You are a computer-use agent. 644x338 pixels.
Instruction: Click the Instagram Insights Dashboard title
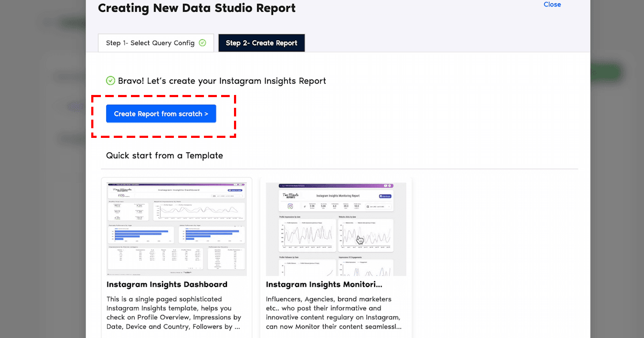tap(167, 284)
